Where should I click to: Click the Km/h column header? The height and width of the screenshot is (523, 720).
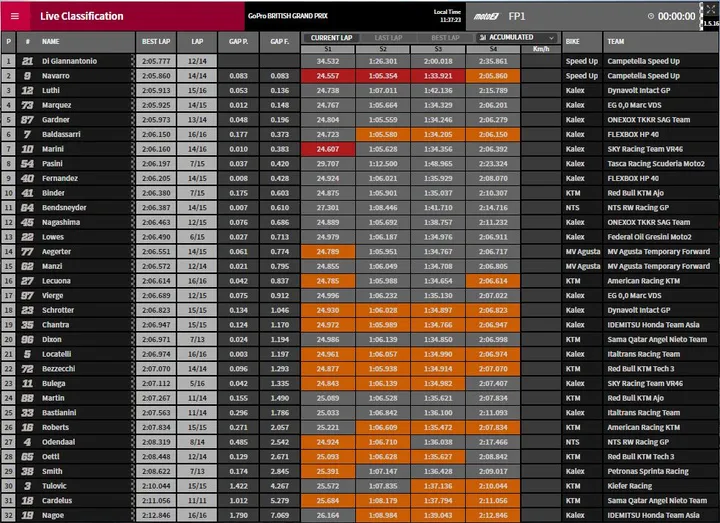(x=541, y=49)
